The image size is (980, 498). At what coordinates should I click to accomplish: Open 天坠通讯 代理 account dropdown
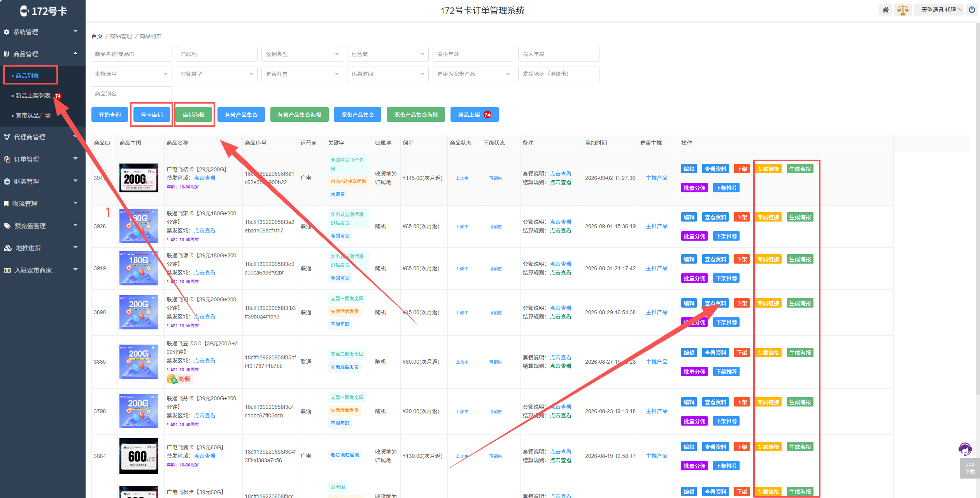tap(938, 10)
